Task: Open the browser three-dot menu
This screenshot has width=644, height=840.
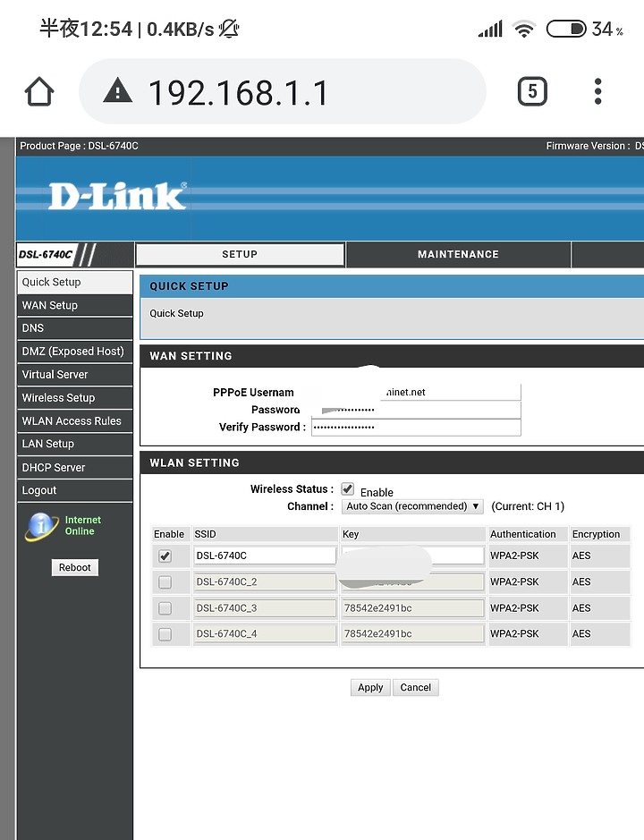Action: coord(597,91)
